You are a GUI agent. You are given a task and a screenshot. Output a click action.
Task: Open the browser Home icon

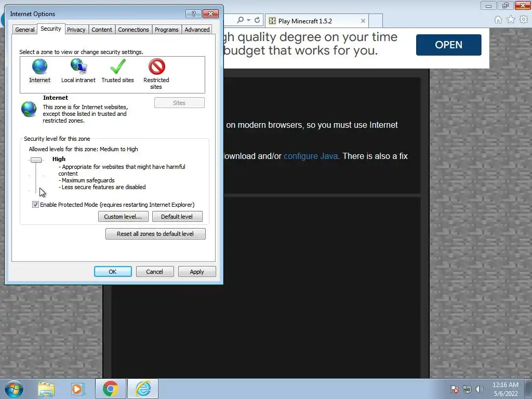(x=498, y=20)
